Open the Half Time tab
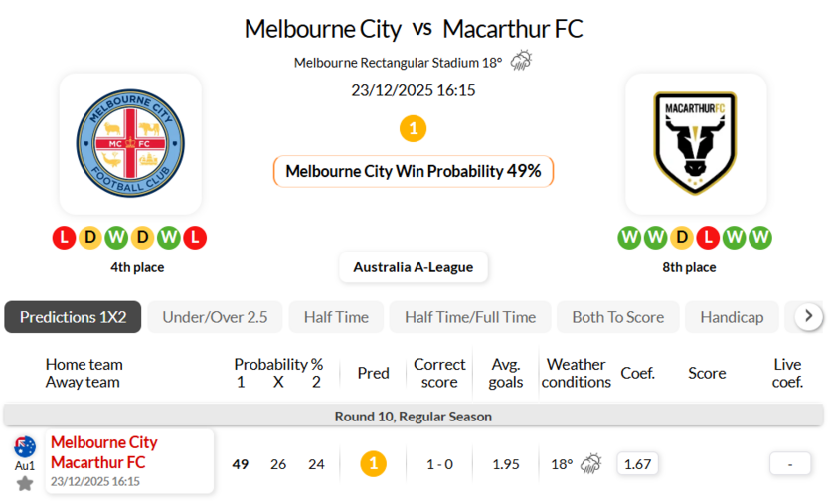Image resolution: width=835 pixels, height=504 pixels. click(x=336, y=317)
